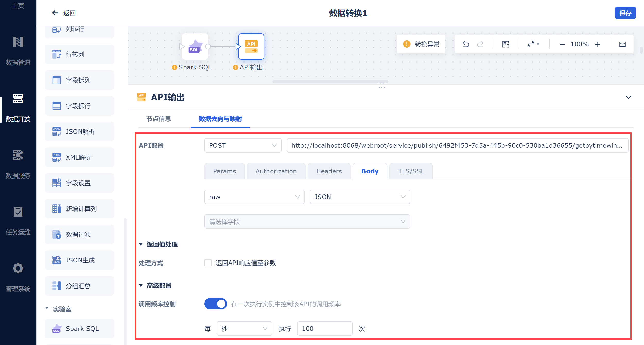Select the Spark SQL node on canvas

(195, 47)
